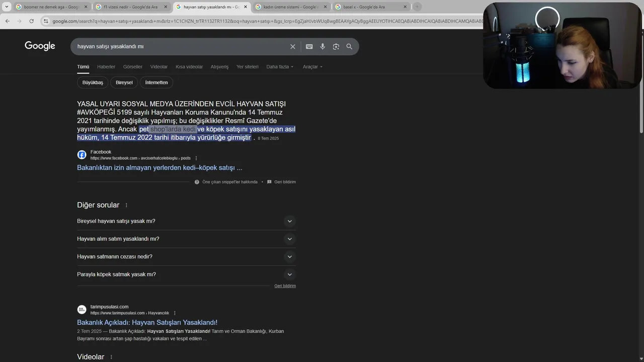Click 'Geri bildirim' under the questions list
Image resolution: width=644 pixels, height=362 pixels.
click(x=285, y=286)
